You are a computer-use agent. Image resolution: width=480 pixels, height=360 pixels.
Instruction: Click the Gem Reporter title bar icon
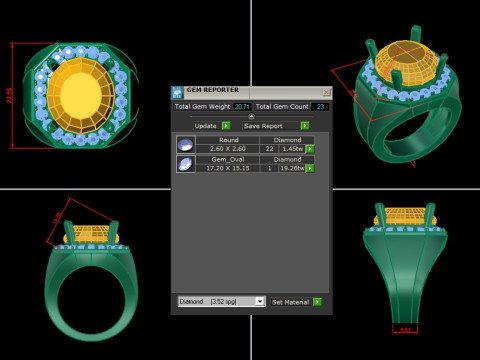177,92
